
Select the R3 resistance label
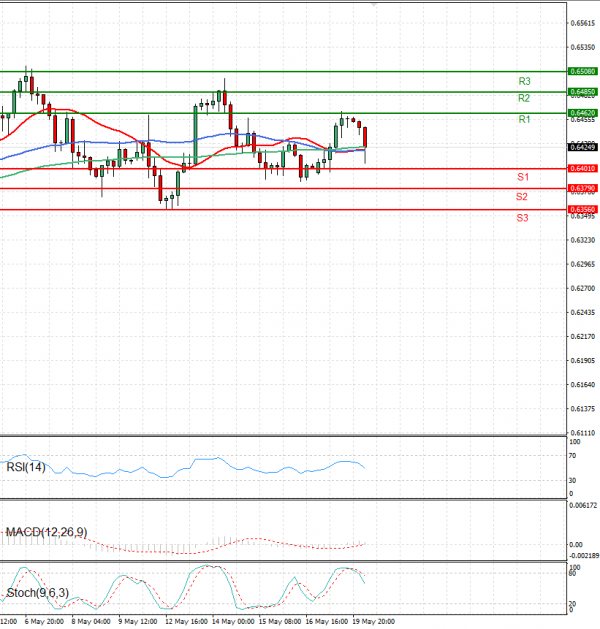point(524,80)
